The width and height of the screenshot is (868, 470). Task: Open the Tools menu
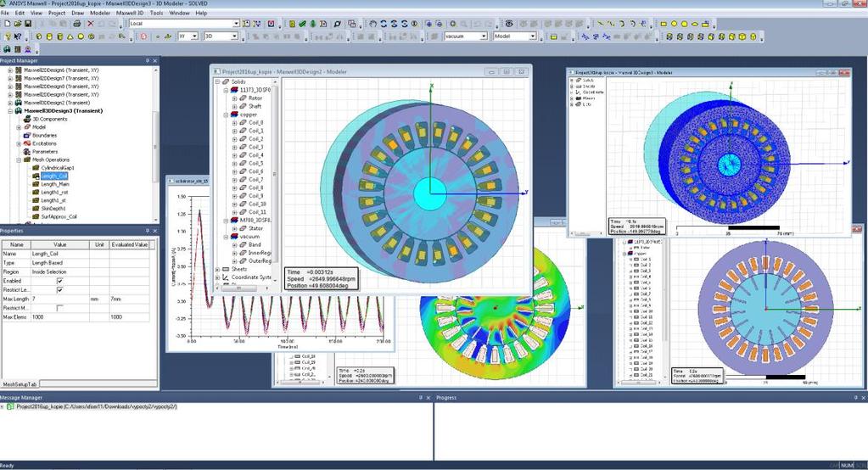pyautogui.click(x=156, y=13)
